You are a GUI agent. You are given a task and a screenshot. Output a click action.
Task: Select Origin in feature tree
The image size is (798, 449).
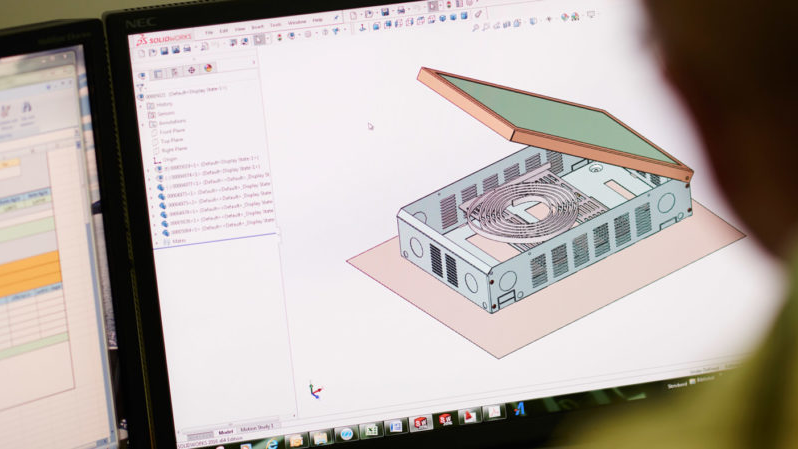(166, 160)
